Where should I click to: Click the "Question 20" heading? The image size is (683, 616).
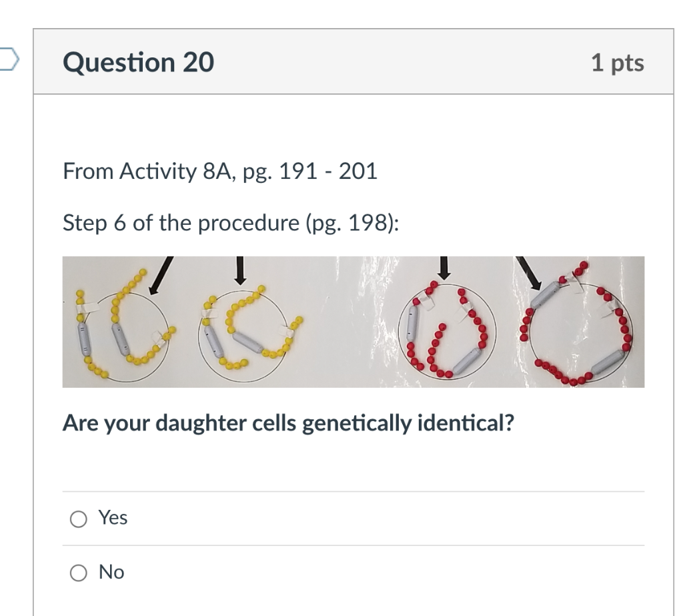pyautogui.click(x=139, y=62)
